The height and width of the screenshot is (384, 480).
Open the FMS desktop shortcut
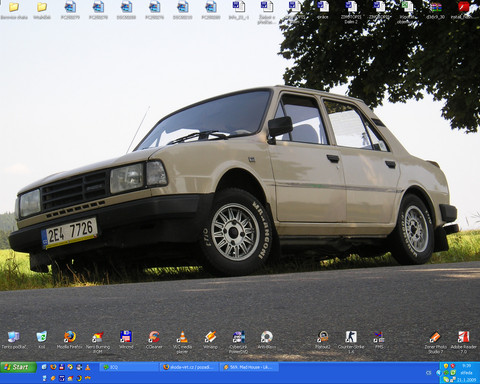379,340
